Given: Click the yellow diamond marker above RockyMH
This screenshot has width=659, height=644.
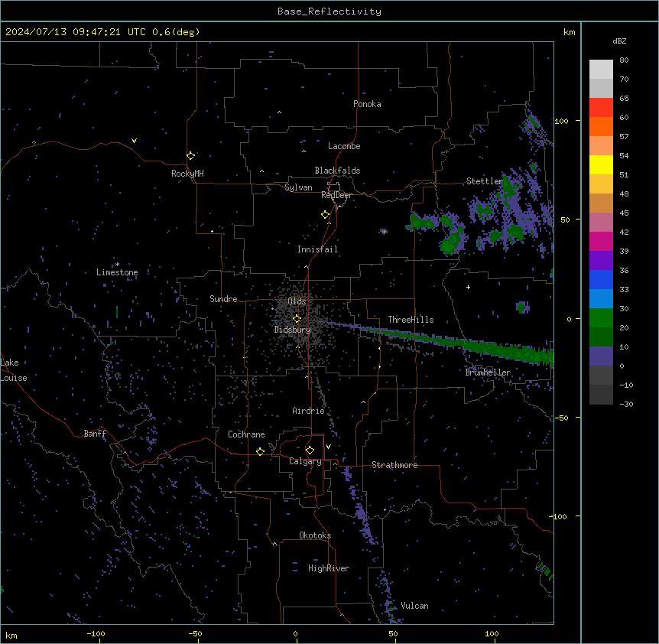Looking at the screenshot, I should coord(190,155).
